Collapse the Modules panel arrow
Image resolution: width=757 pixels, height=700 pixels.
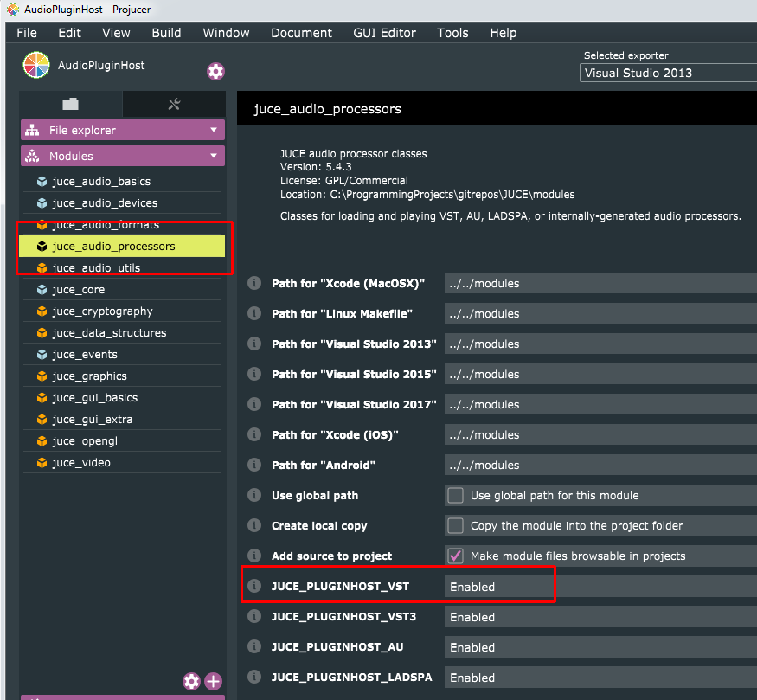[x=214, y=156]
